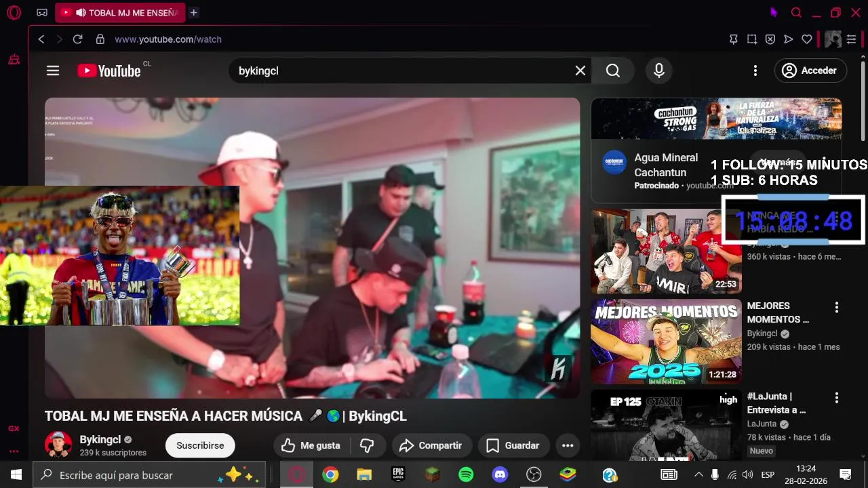Open Bykingcl channel name under video title
Screen dimensions: 868x488
tap(100, 439)
